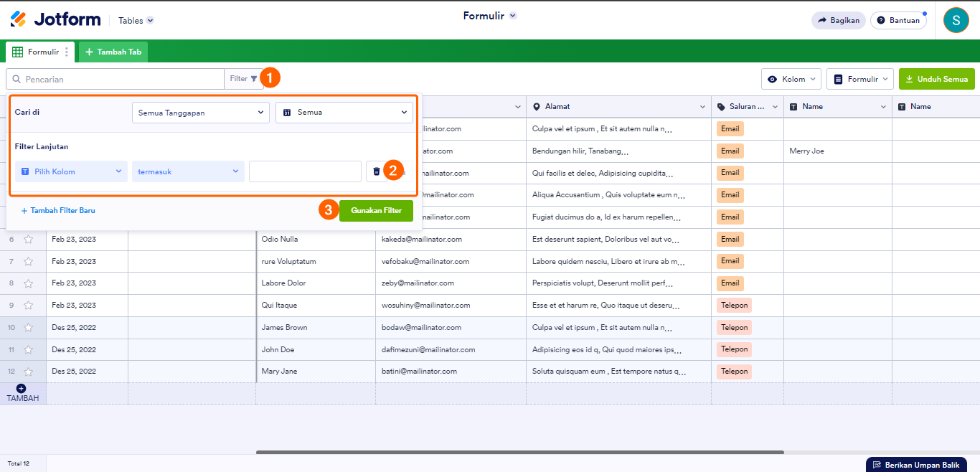Star row 10 entry
The height and width of the screenshot is (472, 980).
point(28,328)
